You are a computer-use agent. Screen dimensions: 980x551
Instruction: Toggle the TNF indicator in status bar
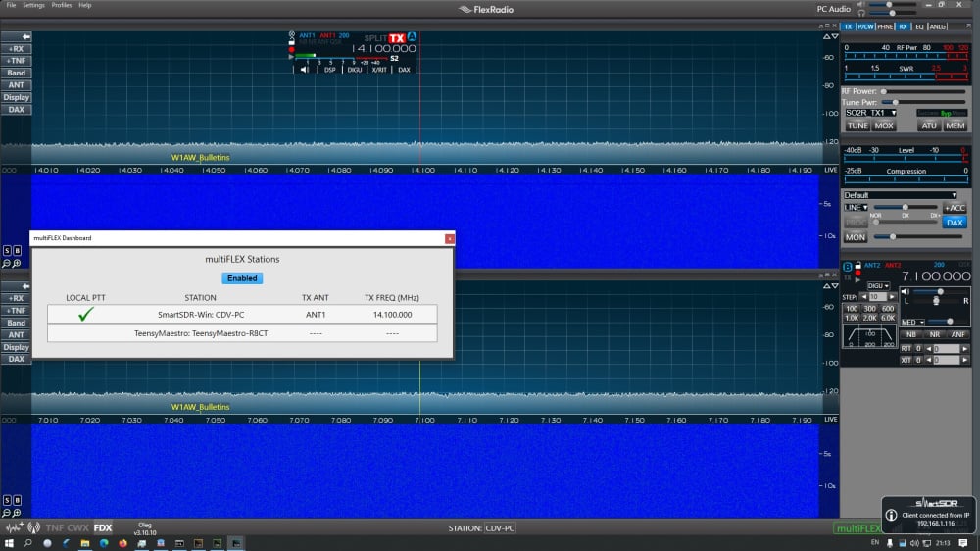pos(54,528)
